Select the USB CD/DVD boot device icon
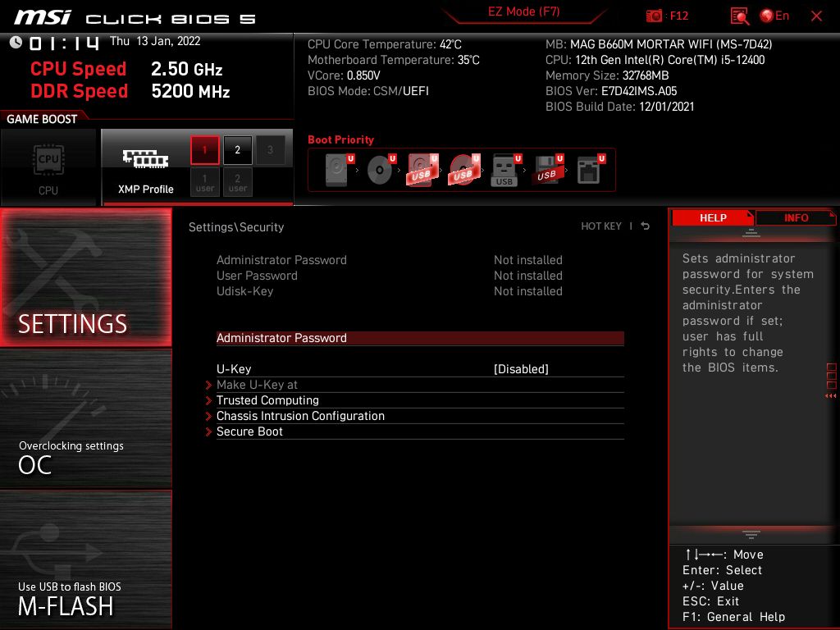 coord(464,170)
